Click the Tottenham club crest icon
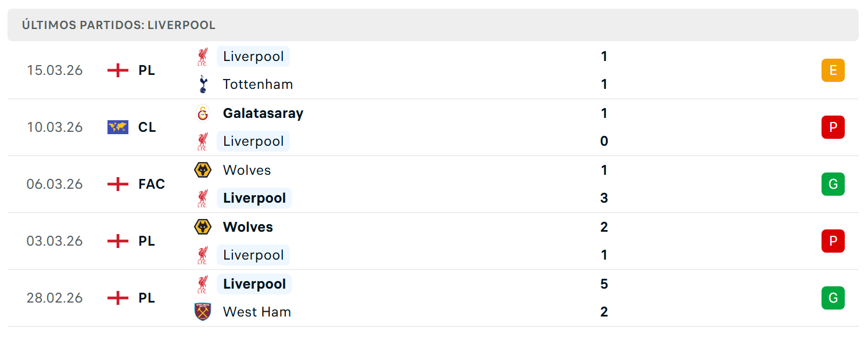Screen dimensions: 868x338 (203, 84)
